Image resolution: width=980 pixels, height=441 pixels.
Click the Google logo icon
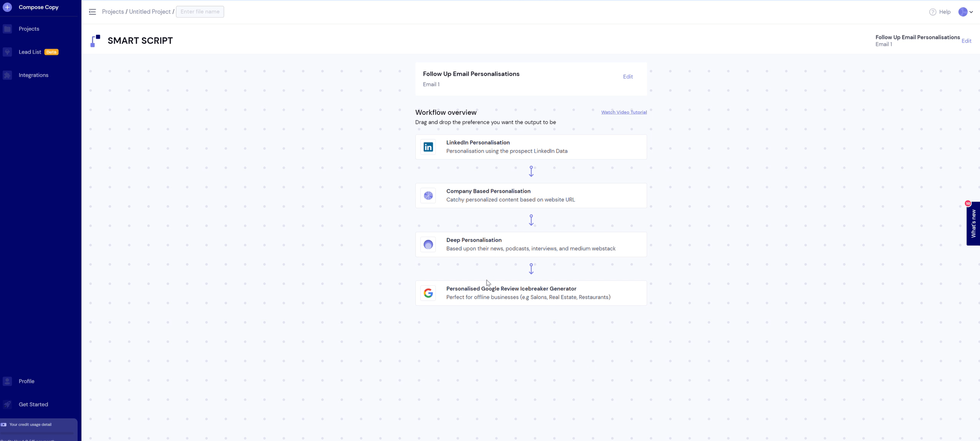point(428,293)
